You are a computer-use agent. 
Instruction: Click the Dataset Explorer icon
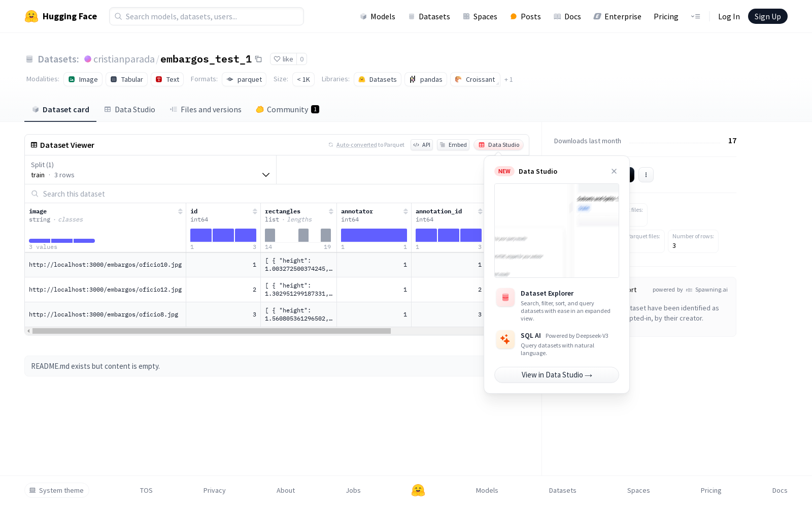click(x=505, y=297)
